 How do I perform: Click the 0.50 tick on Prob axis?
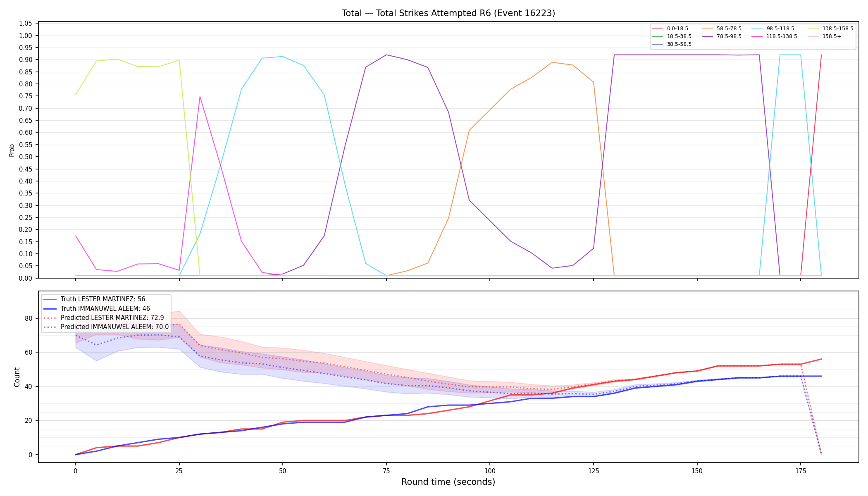pos(26,157)
